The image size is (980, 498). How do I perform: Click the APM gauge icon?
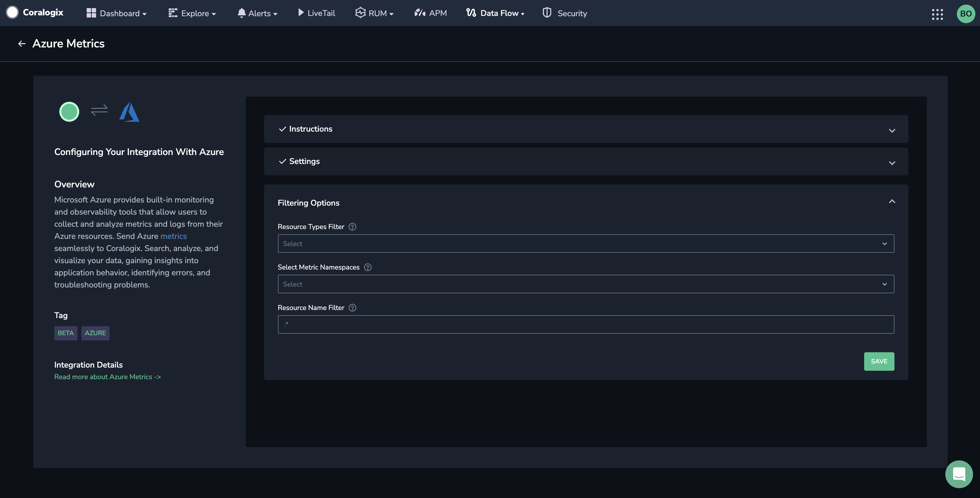(420, 13)
